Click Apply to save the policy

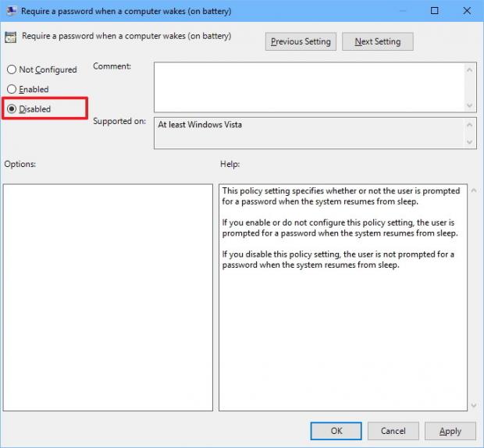tap(450, 431)
